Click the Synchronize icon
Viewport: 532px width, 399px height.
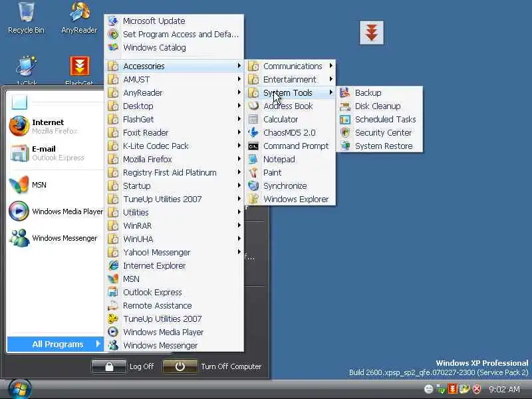[253, 186]
